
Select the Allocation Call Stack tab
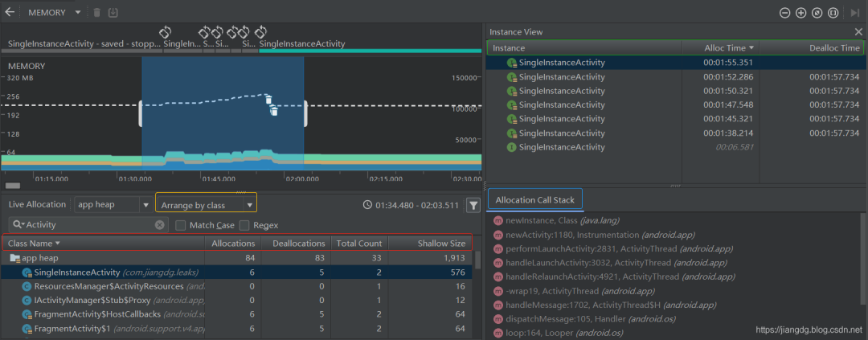[x=534, y=200]
